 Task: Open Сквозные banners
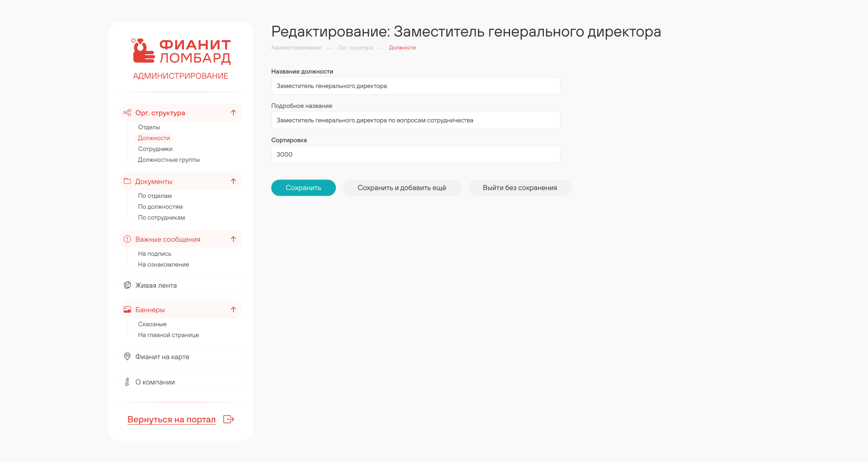pyautogui.click(x=152, y=324)
